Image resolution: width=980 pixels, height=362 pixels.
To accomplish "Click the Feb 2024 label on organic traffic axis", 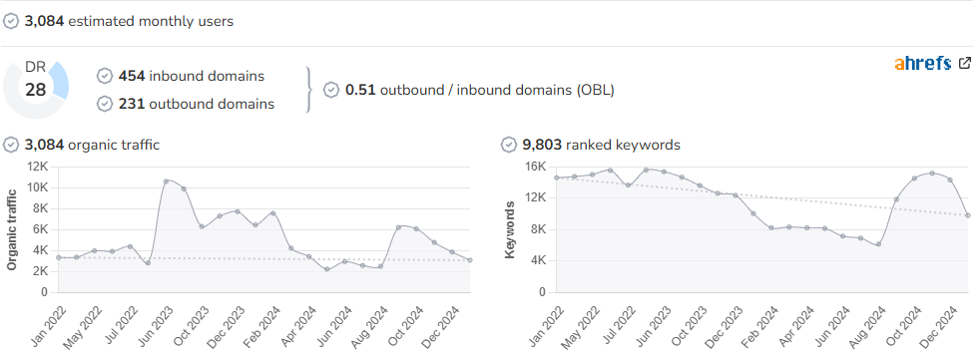I will click(x=263, y=327).
